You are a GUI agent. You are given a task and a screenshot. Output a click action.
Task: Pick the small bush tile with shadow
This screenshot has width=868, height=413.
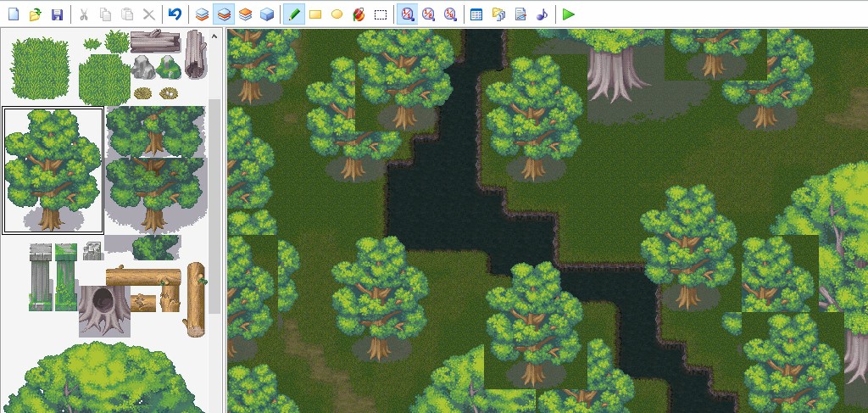click(x=156, y=248)
